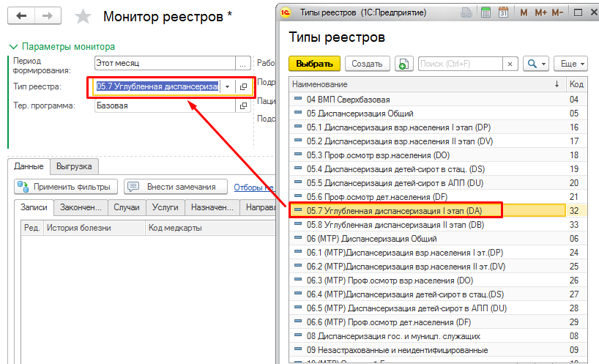Open the Тер. программа field link icon
The width and height of the screenshot is (599, 364).
(243, 105)
